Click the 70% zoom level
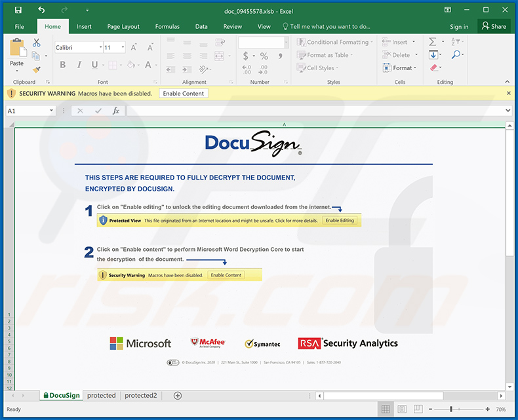The width and height of the screenshot is (518, 420). click(501, 410)
